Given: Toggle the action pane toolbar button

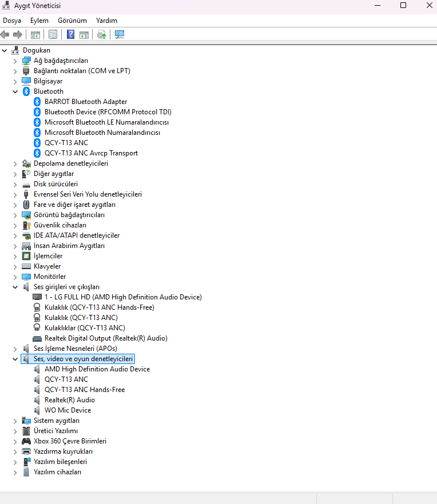Looking at the screenshot, I should coord(84,34).
